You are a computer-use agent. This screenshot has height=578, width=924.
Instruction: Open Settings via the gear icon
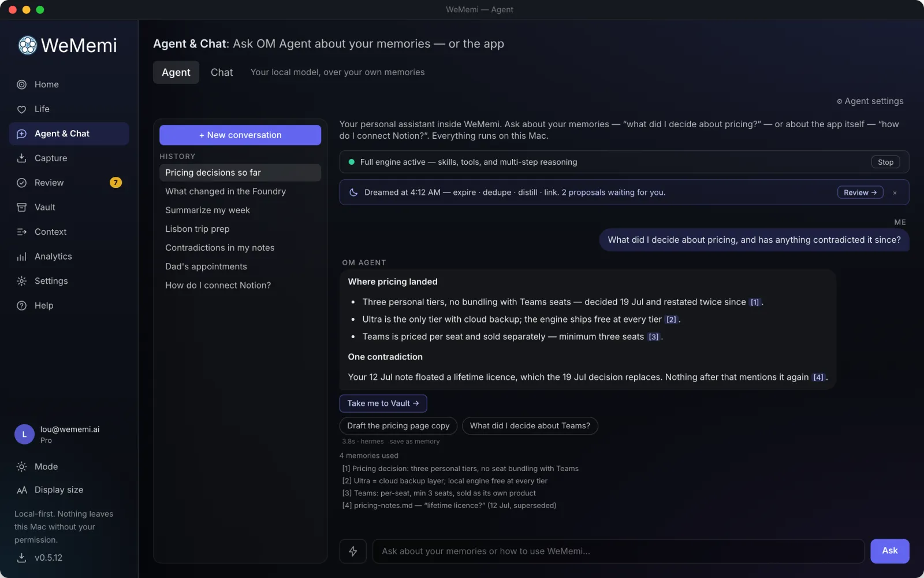21,281
